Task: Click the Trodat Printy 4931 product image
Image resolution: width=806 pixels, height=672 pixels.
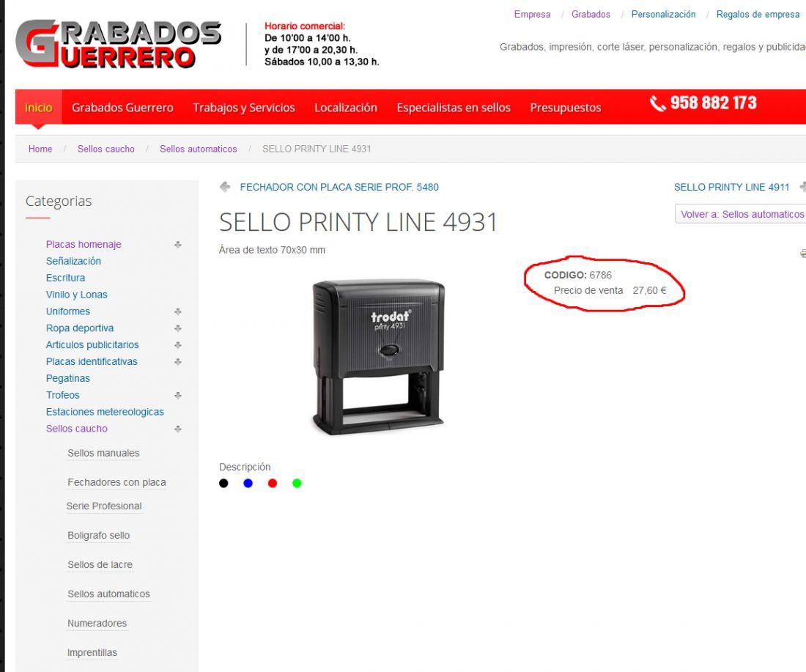Action: [379, 358]
